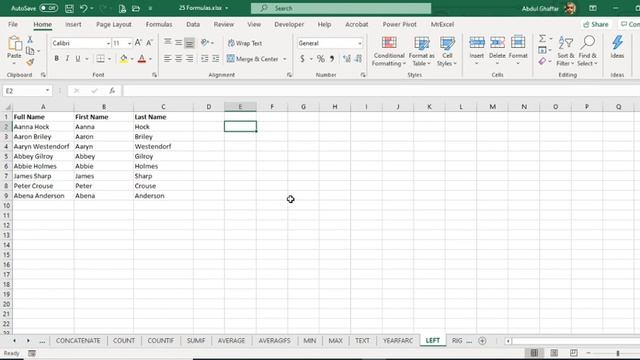Click the Undo arrow icon

point(84,8)
